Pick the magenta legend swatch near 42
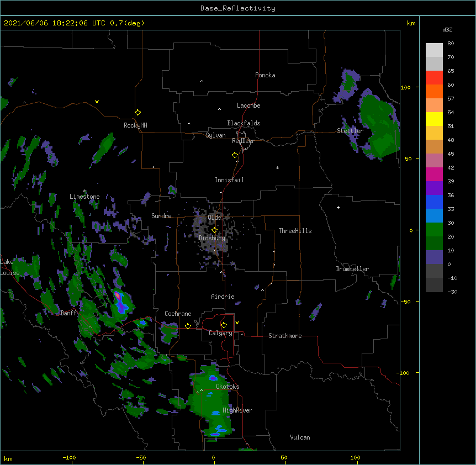The image size is (476, 465). point(434,174)
